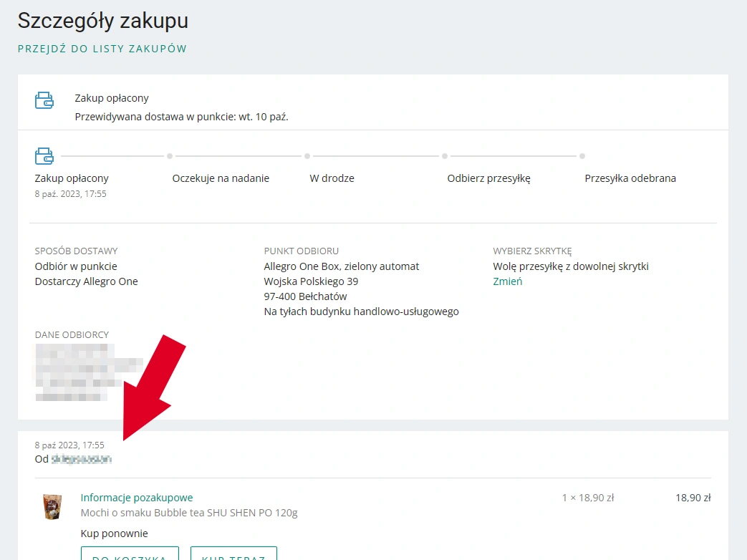
Task: Click the wallet icon beside Zakup opłacony header
Action: (44, 100)
